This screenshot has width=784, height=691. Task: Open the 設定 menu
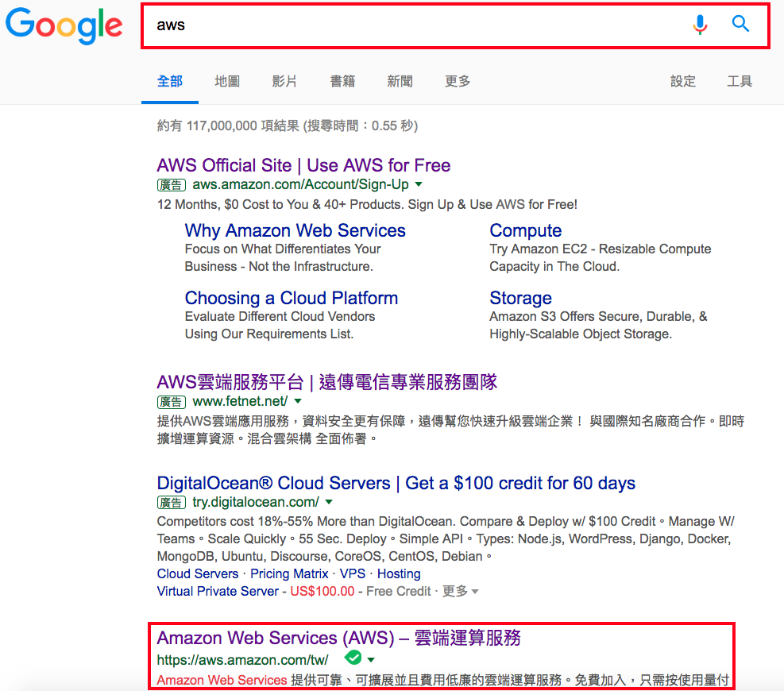pos(683,81)
